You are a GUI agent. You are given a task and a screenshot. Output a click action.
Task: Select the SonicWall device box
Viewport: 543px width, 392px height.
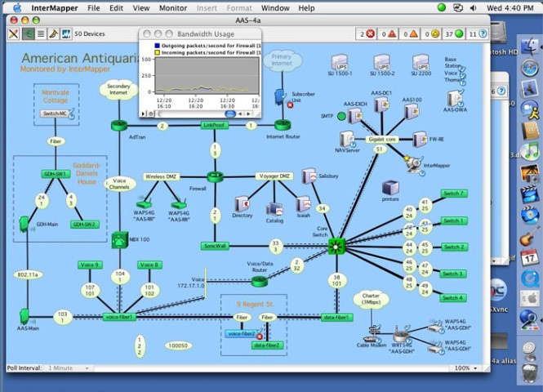(215, 246)
